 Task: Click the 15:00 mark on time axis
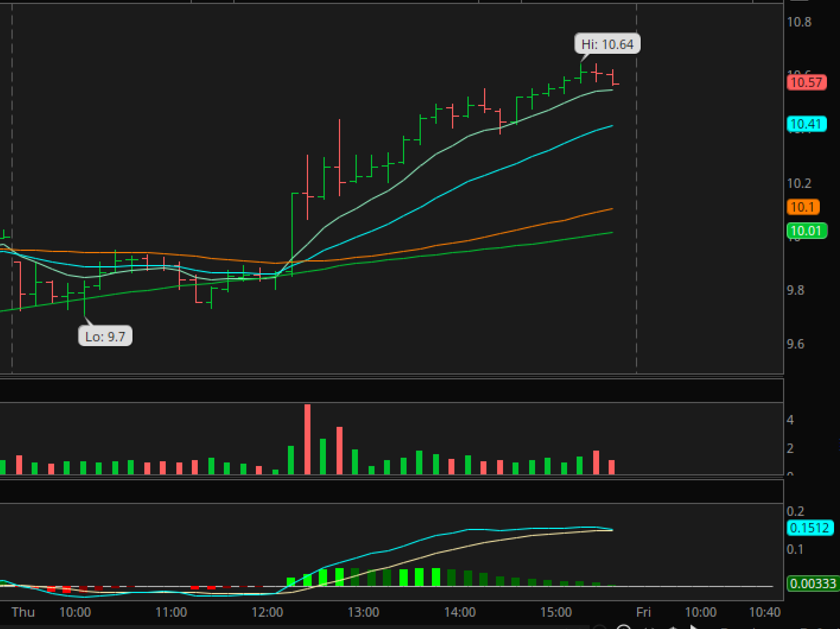click(x=556, y=612)
